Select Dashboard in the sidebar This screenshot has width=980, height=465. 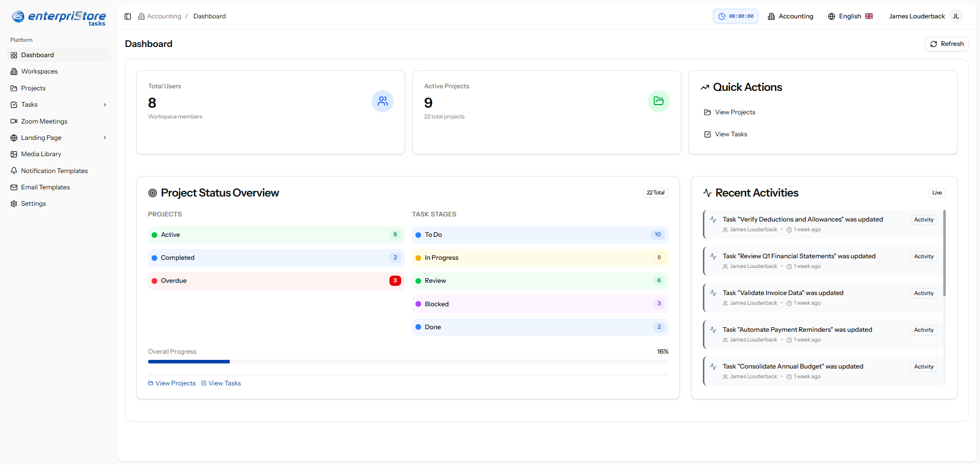tap(37, 55)
